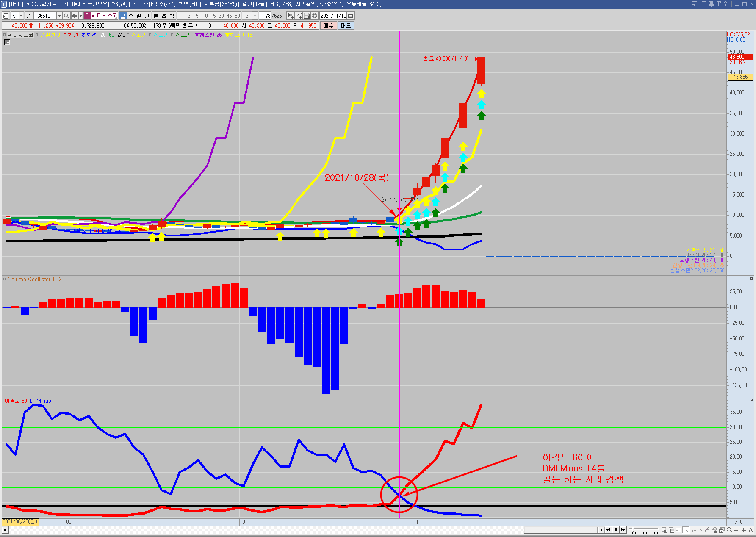Image resolution: width=756 pixels, height=537 pixels.
Task: Click the table grid icon in chart corner
Action: (x=7, y=42)
